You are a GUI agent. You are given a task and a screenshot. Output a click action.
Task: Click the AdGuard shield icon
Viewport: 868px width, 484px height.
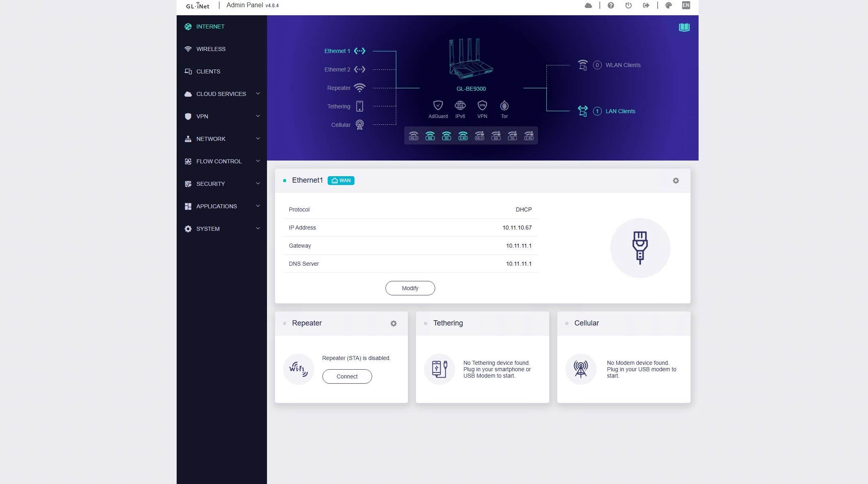pos(438,106)
